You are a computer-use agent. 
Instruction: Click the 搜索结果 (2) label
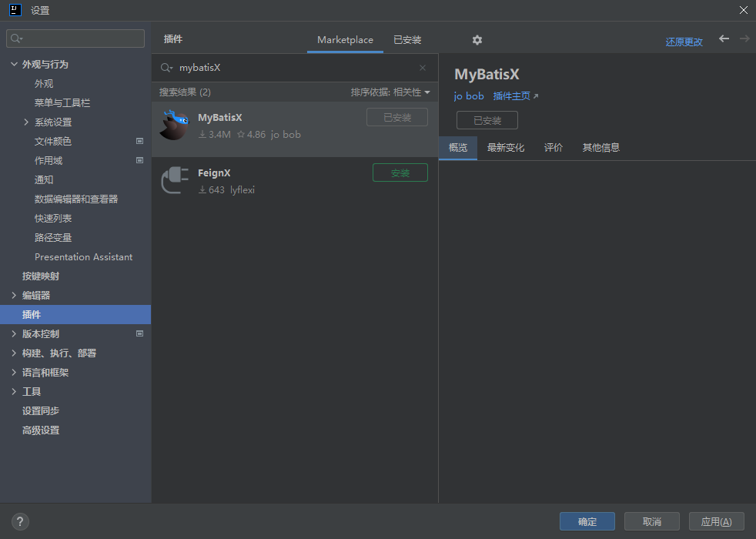pos(185,92)
